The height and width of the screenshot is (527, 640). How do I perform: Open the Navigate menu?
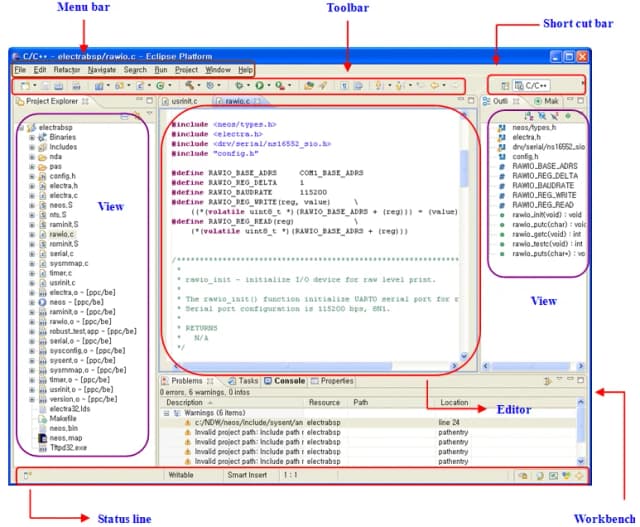tap(102, 70)
